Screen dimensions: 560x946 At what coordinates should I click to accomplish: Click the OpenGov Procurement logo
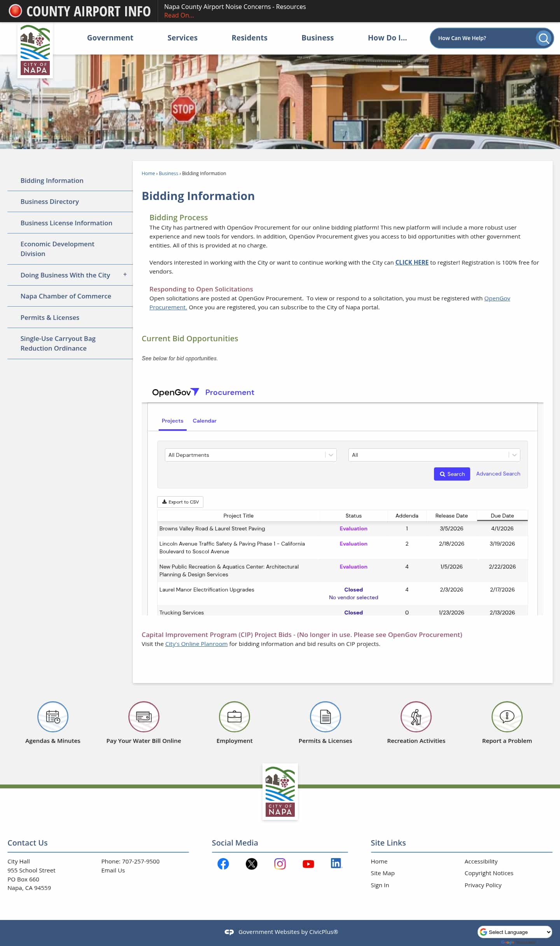point(203,392)
